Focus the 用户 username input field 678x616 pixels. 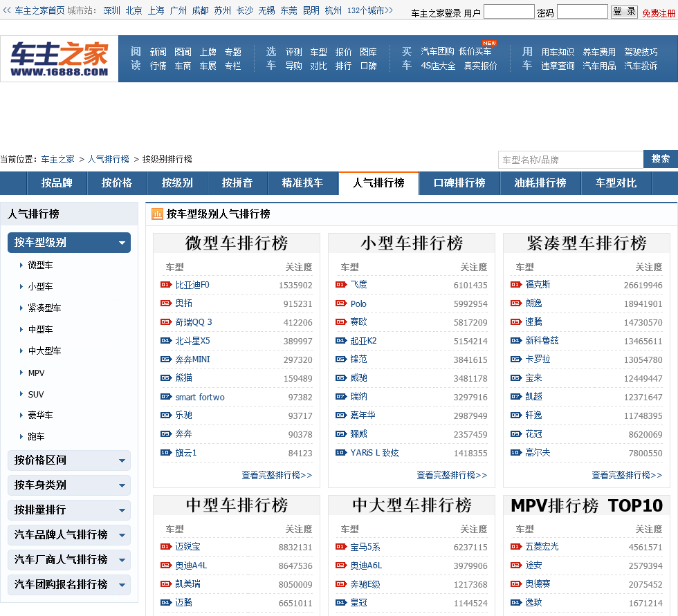509,12
